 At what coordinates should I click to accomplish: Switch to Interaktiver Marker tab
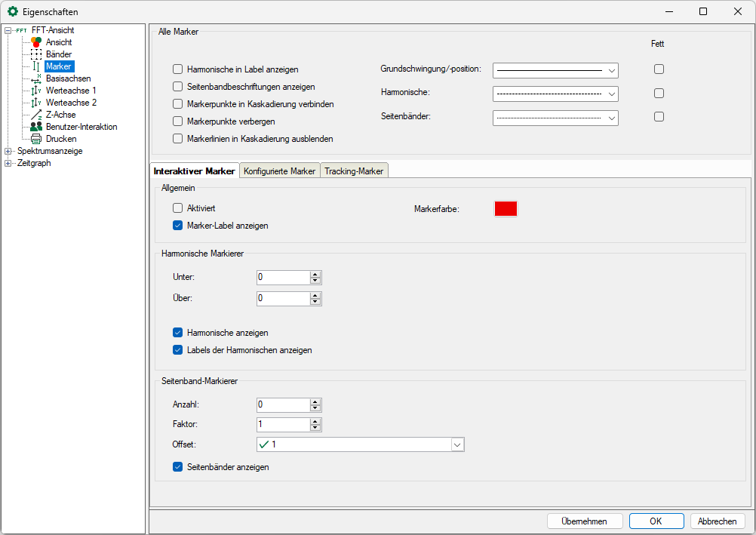[x=195, y=171]
